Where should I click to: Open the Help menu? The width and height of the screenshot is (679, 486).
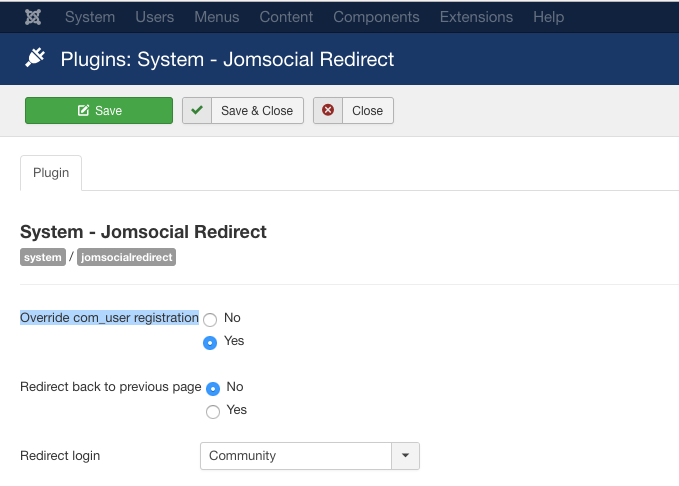pyautogui.click(x=549, y=17)
